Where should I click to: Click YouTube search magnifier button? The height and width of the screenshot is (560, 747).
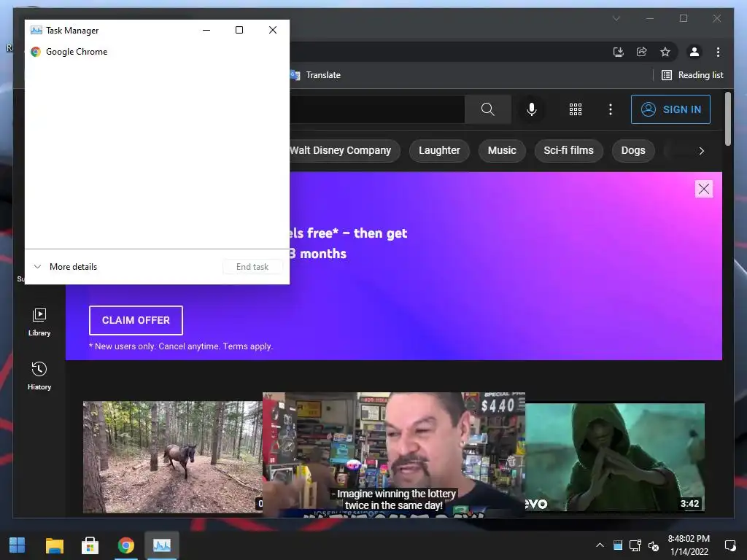(488, 109)
